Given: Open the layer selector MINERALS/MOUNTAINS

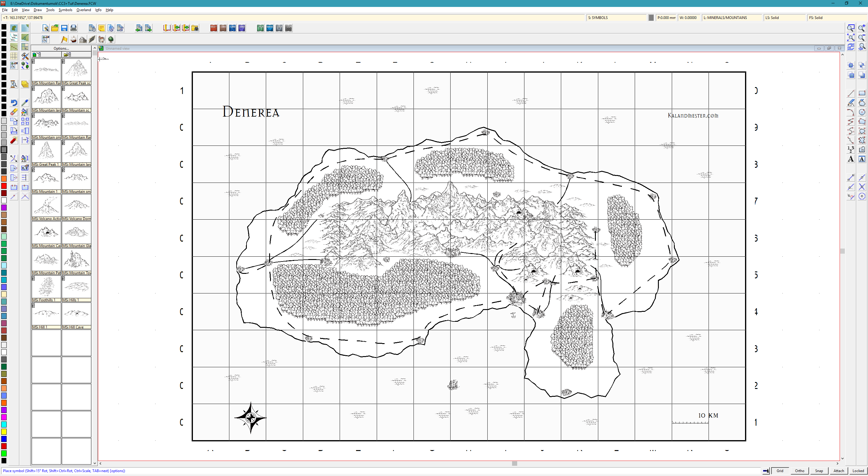Looking at the screenshot, I should pyautogui.click(x=731, y=17).
